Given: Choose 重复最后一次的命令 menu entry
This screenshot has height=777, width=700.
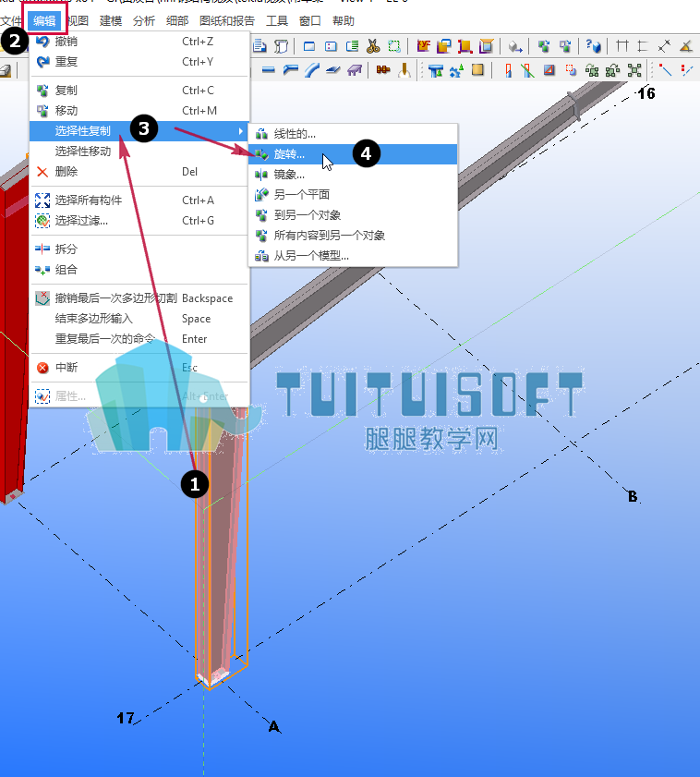Looking at the screenshot, I should [139, 338].
